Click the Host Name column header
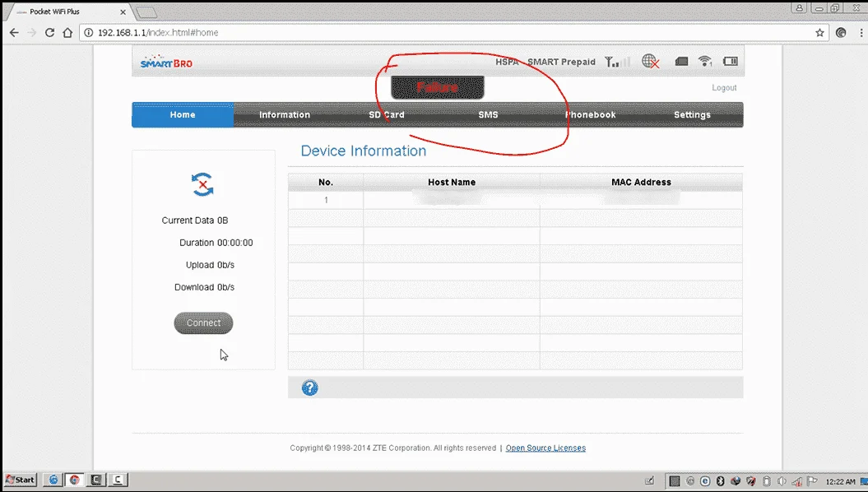 pyautogui.click(x=451, y=182)
